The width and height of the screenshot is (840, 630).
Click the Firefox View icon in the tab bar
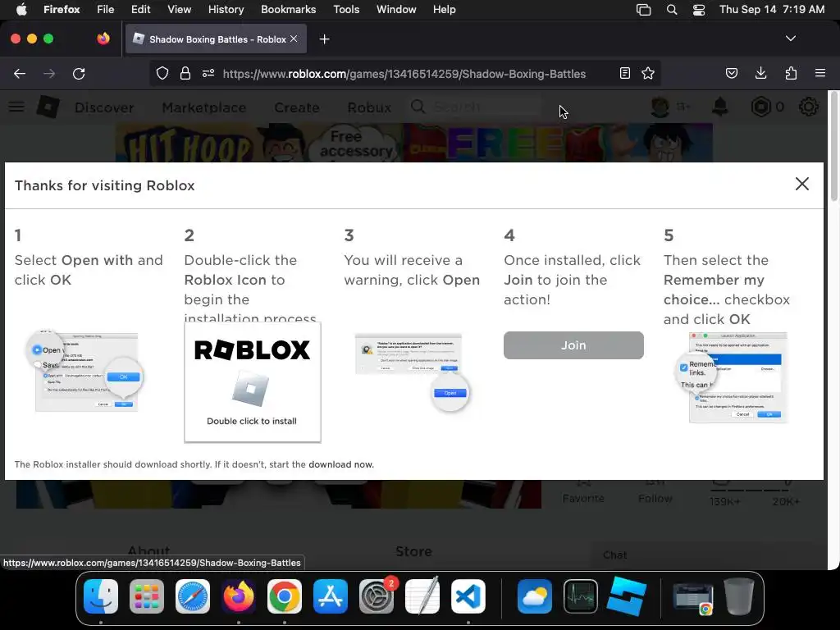[x=103, y=39]
